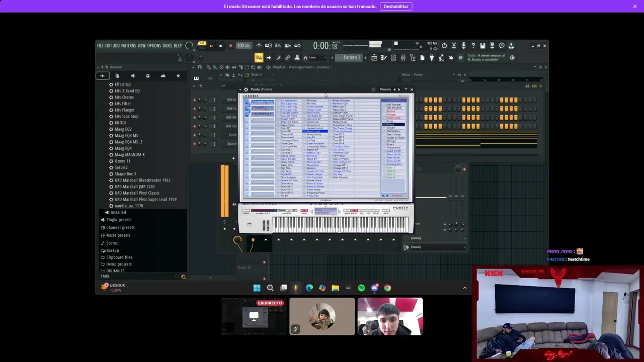Open Spotify from the taskbar
This screenshot has width=644, height=362.
(361, 288)
